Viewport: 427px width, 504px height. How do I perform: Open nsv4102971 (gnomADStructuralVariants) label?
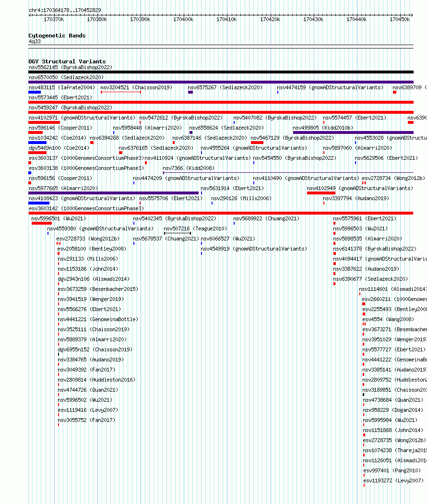click(82, 118)
